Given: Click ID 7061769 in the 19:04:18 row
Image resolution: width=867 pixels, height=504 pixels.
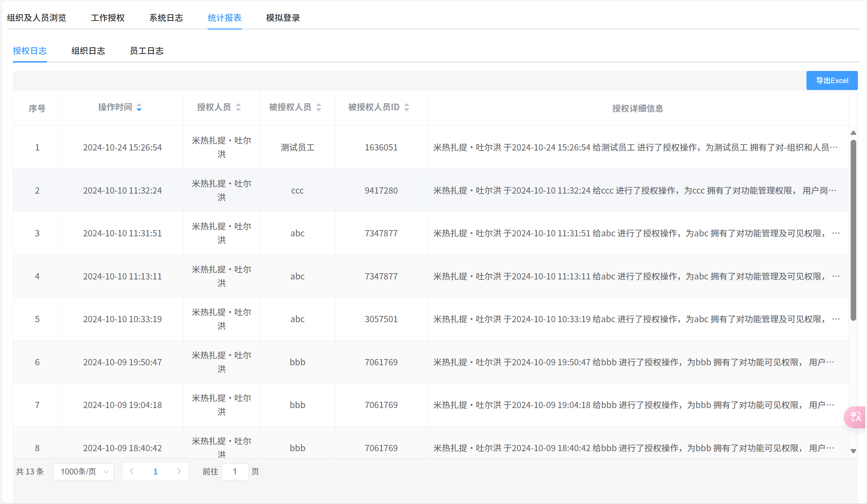Looking at the screenshot, I should click(x=381, y=405).
